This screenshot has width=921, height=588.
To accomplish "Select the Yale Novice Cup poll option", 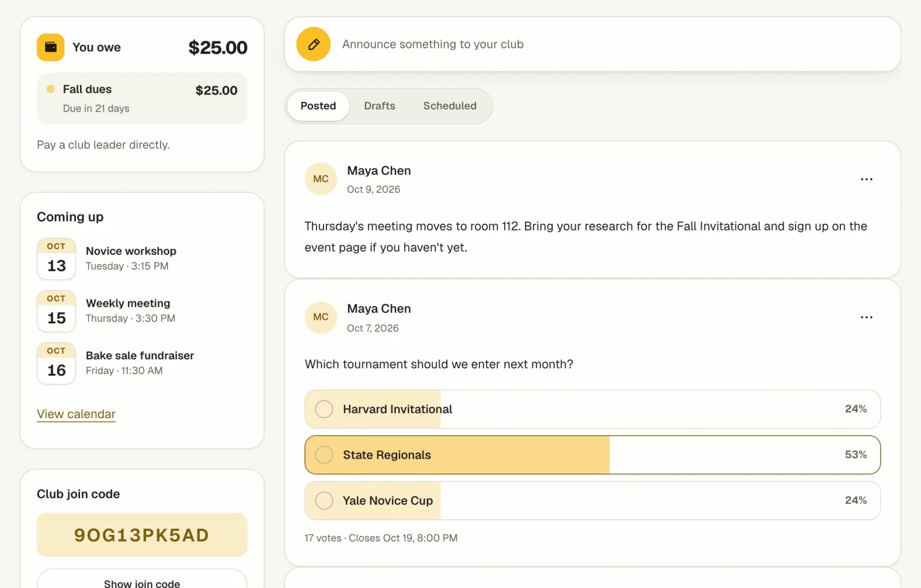I will (592, 501).
